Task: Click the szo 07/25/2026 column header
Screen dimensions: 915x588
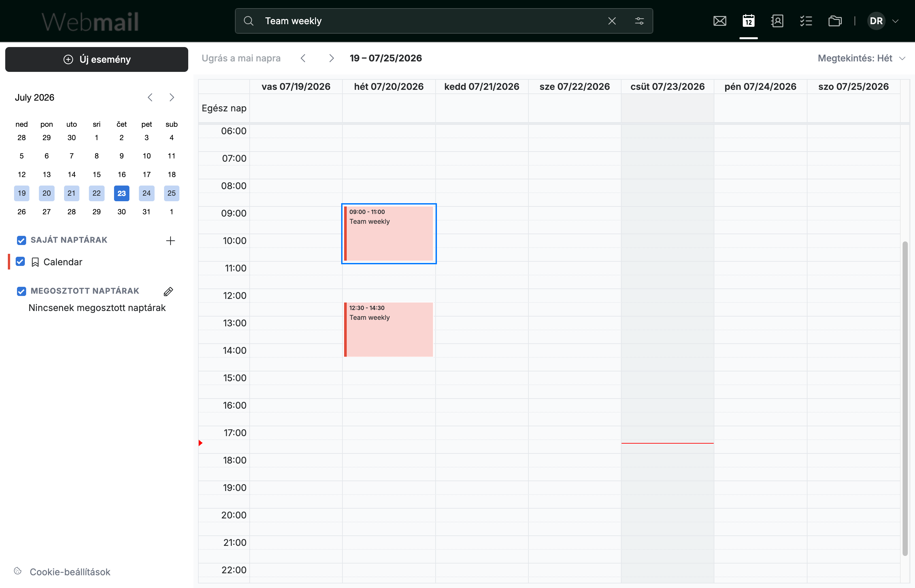Action: pos(853,86)
